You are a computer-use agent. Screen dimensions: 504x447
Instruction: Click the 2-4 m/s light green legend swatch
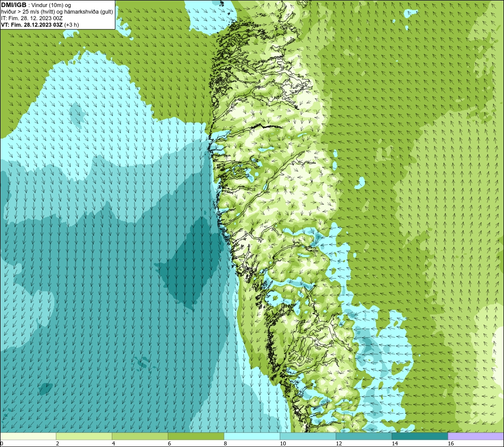[x=84, y=436]
